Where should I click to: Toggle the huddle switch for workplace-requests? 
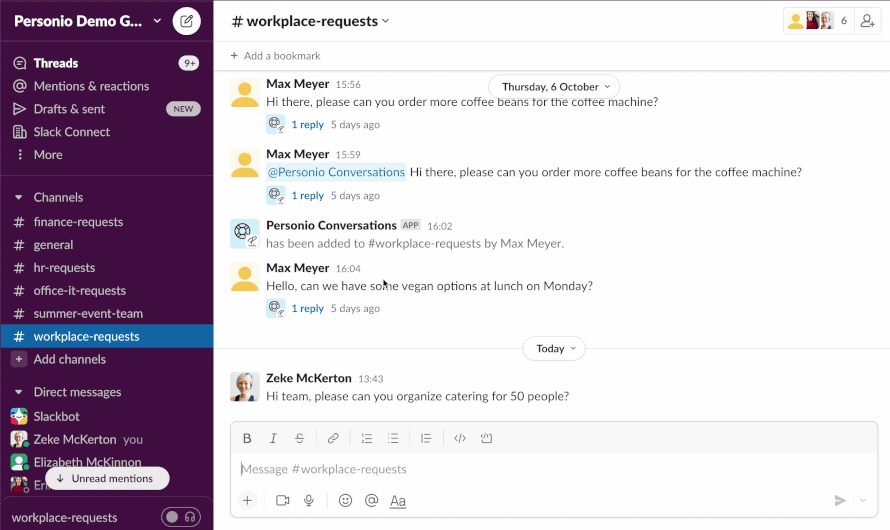coord(180,517)
